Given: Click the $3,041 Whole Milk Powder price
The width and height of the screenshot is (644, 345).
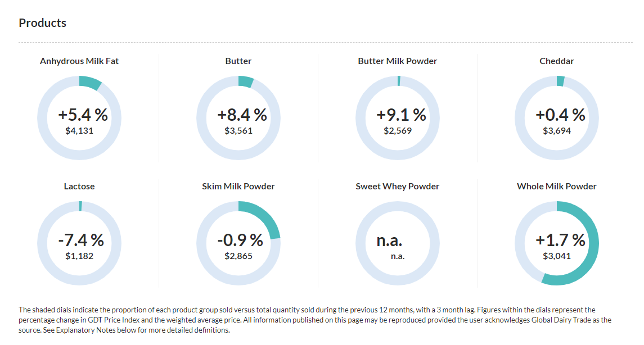Looking at the screenshot, I should tap(556, 256).
